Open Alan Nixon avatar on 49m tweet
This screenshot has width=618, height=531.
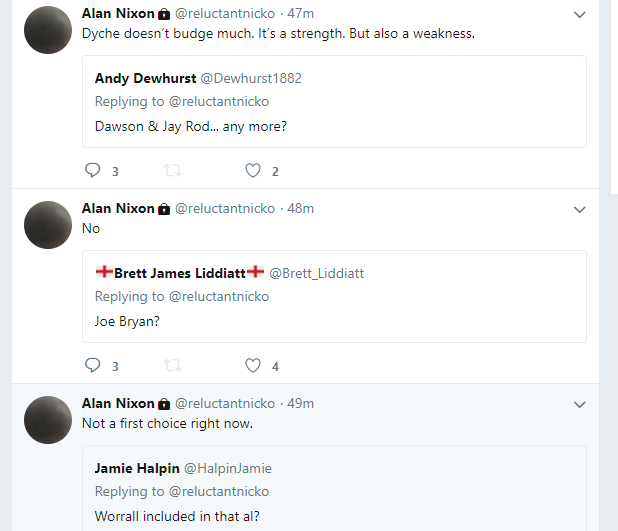point(48,420)
